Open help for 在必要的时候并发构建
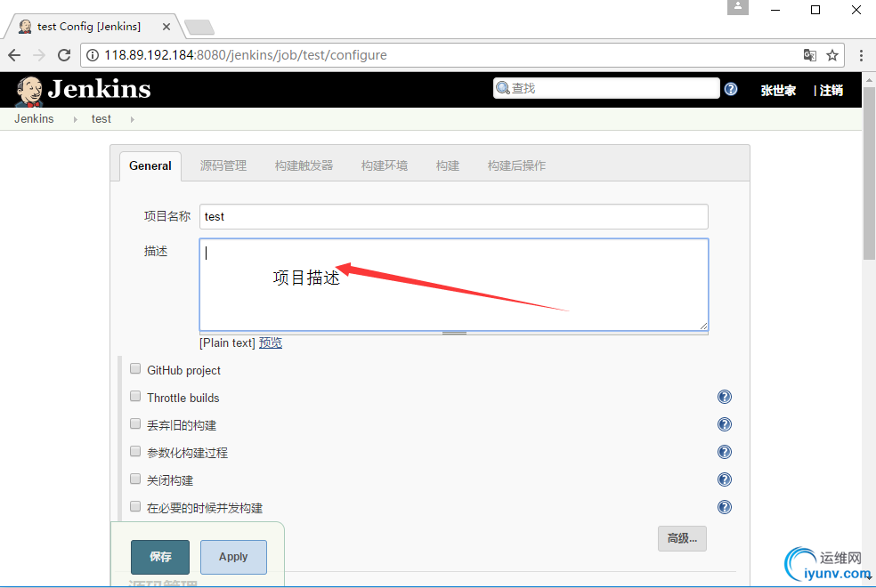The width and height of the screenshot is (876, 588). 725,507
